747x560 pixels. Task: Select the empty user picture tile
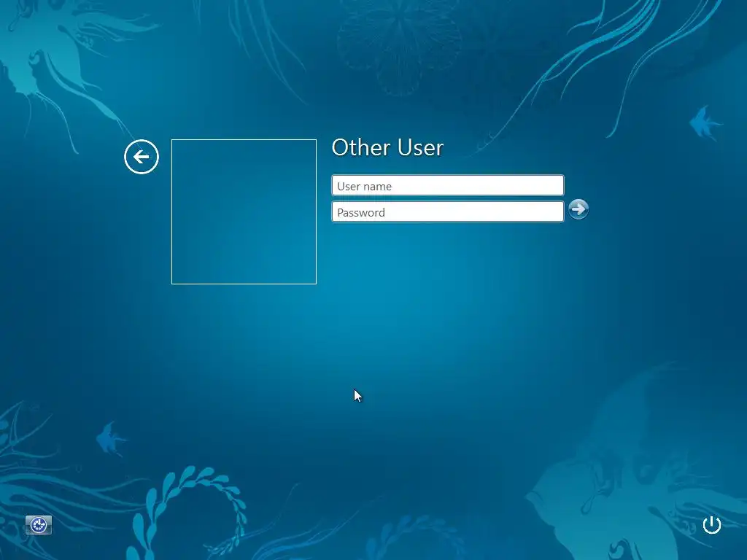click(244, 211)
